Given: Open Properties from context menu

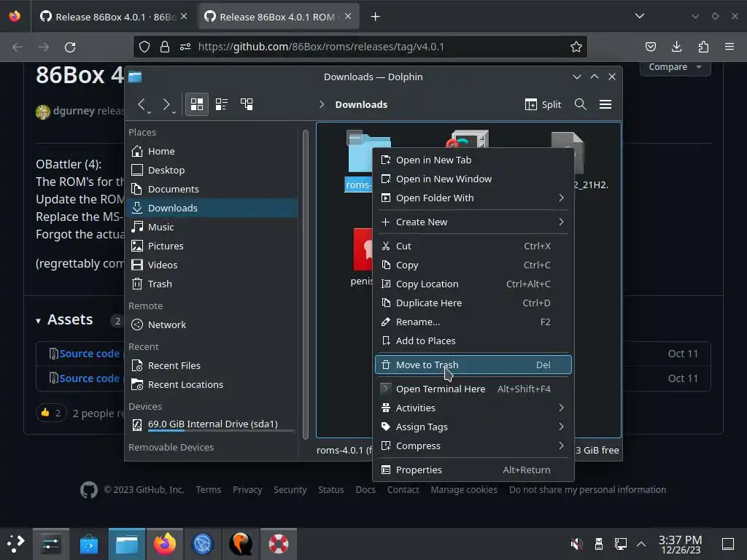Looking at the screenshot, I should pyautogui.click(x=473, y=470).
